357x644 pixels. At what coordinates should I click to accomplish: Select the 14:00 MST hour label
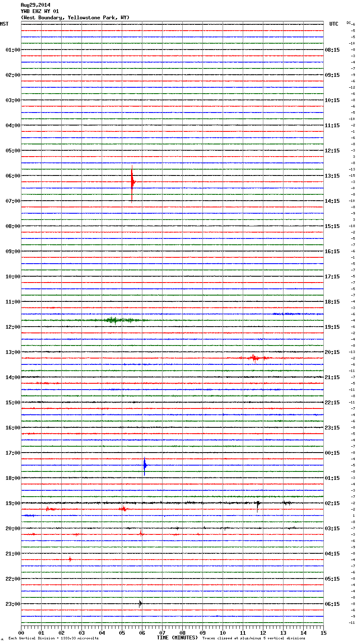[x=13, y=377]
